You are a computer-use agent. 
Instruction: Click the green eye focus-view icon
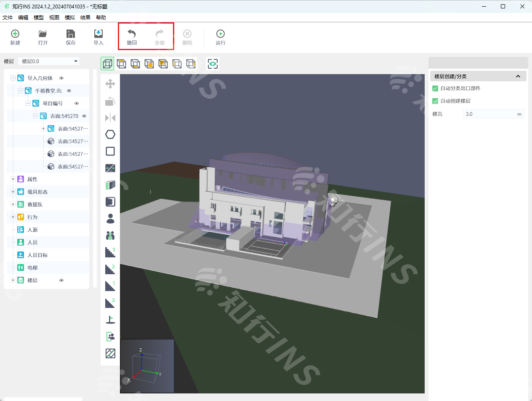pyautogui.click(x=213, y=64)
